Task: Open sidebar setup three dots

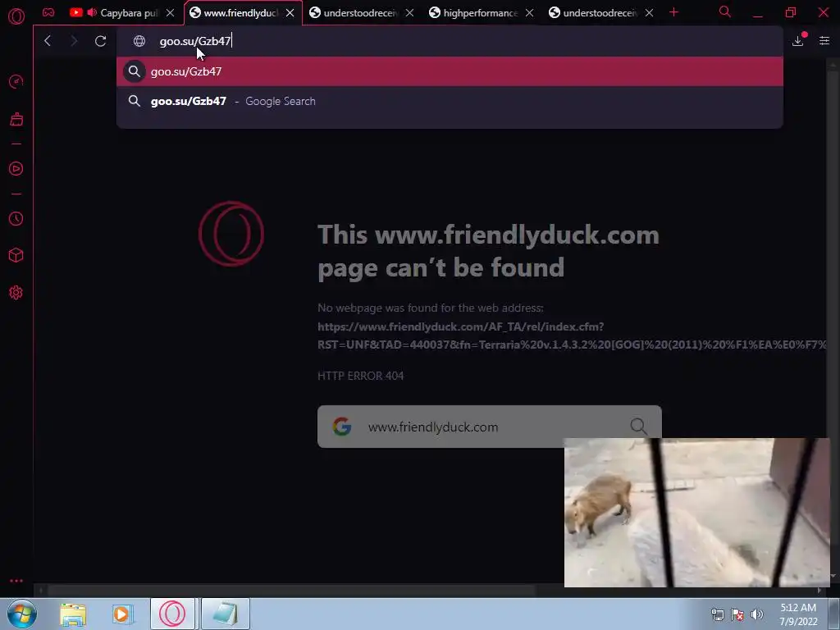Action: coord(16,581)
